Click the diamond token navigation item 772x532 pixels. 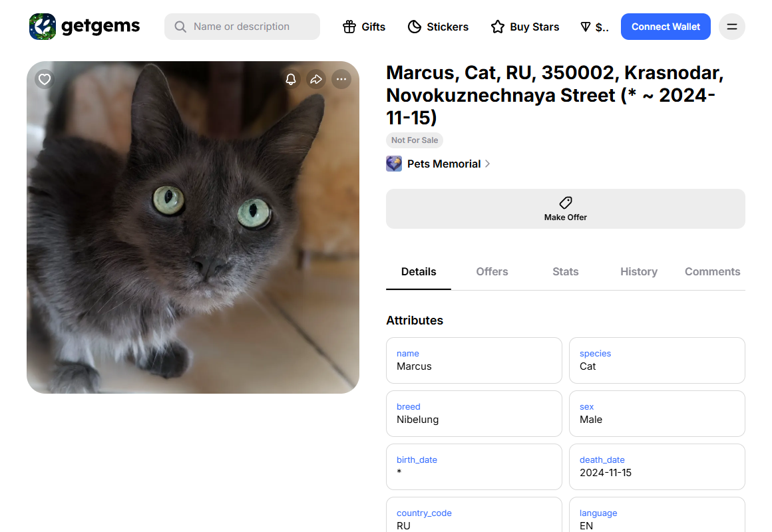594,27
